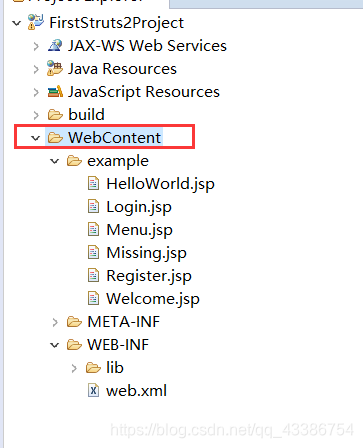This screenshot has width=363, height=448.
Task: Select the WebContent folder label
Action: tap(115, 138)
